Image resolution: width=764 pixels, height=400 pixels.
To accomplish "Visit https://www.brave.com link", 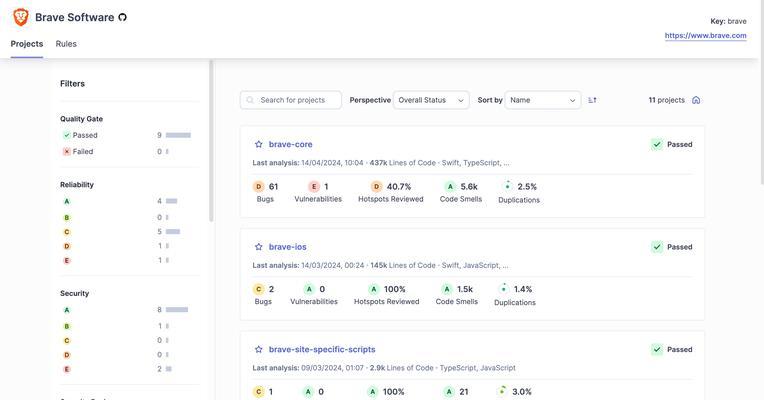I will pos(706,36).
